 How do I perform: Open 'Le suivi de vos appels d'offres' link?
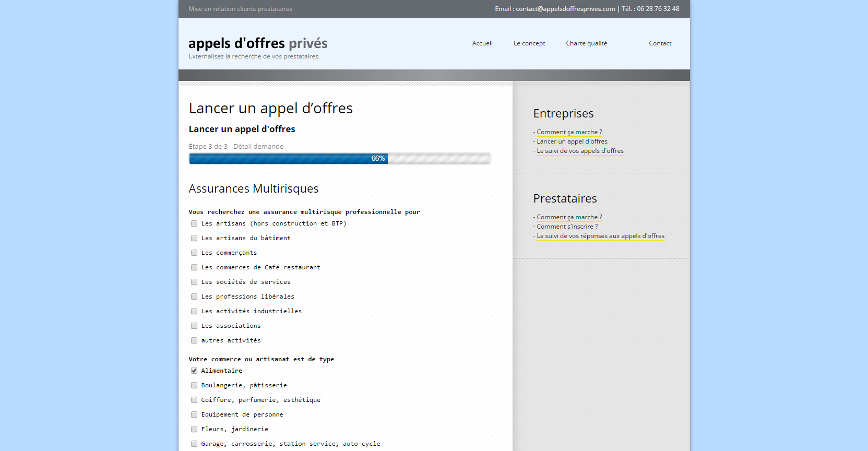(580, 151)
